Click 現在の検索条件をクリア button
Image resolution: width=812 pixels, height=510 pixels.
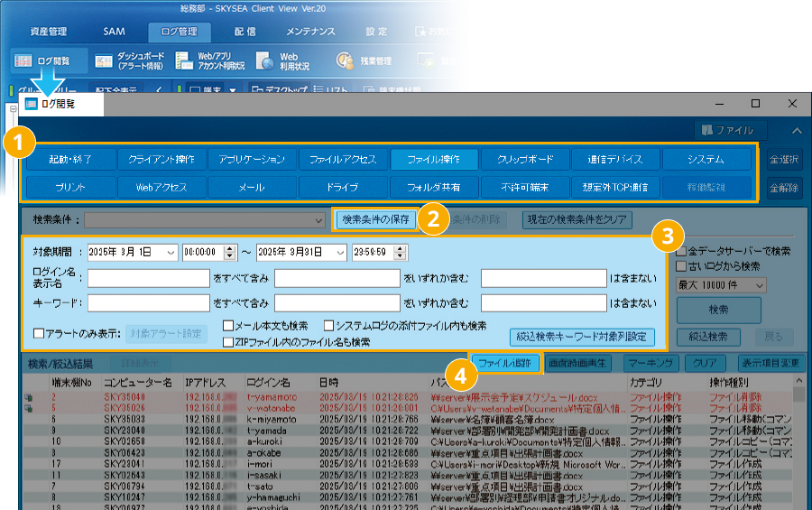pos(577,219)
